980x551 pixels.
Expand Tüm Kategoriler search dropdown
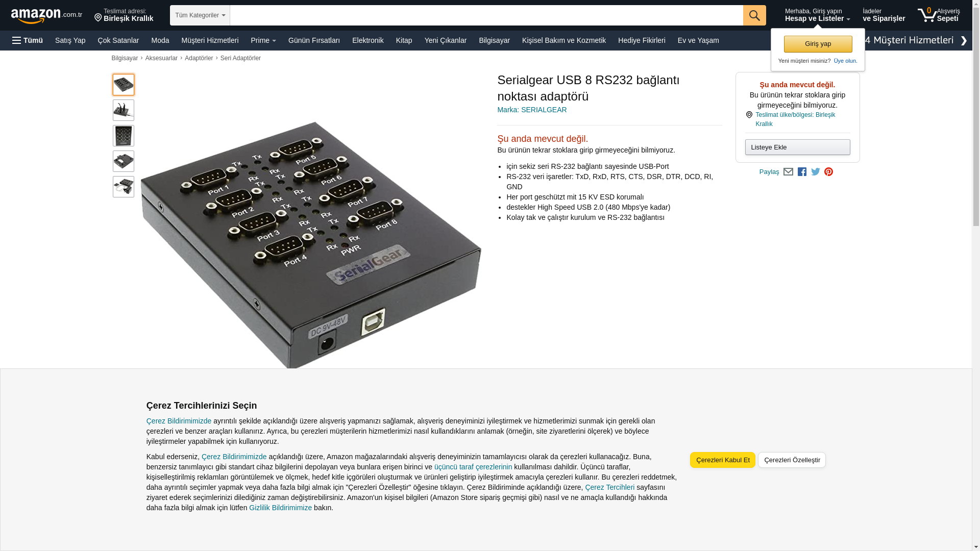tap(200, 15)
